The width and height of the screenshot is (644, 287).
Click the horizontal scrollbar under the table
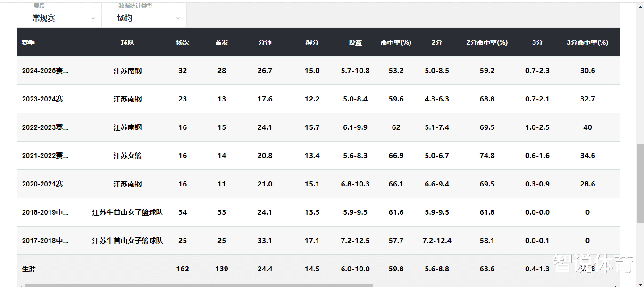click(x=199, y=285)
